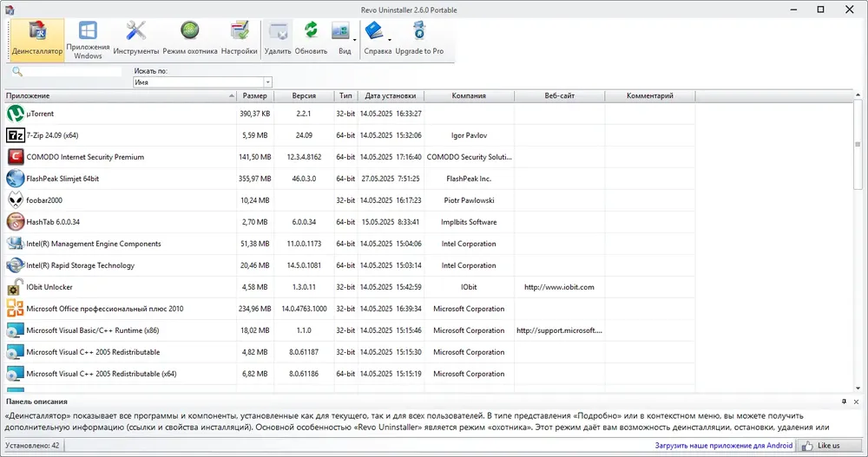Viewport: 868px width, 457px height.
Task: Open the iobit.com website link
Action: (x=559, y=287)
